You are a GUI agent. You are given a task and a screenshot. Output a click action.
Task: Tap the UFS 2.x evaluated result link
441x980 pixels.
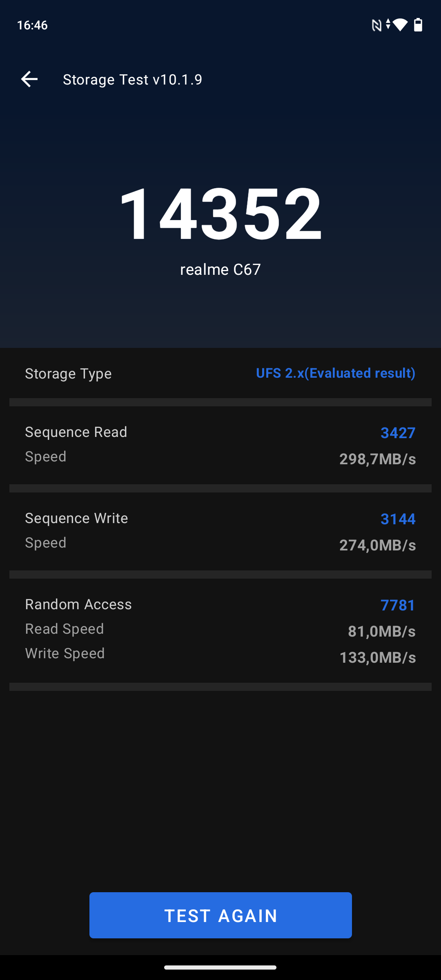click(x=335, y=373)
